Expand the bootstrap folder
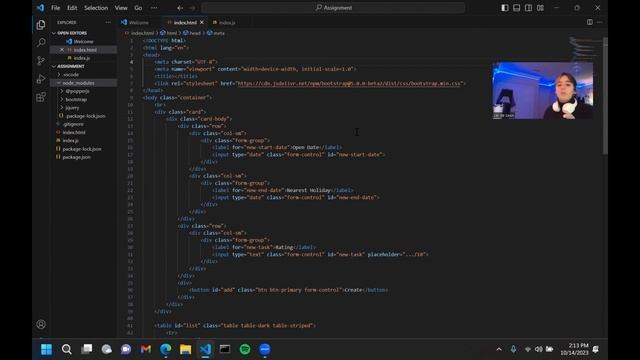This screenshot has width=640, height=360. [62, 99]
